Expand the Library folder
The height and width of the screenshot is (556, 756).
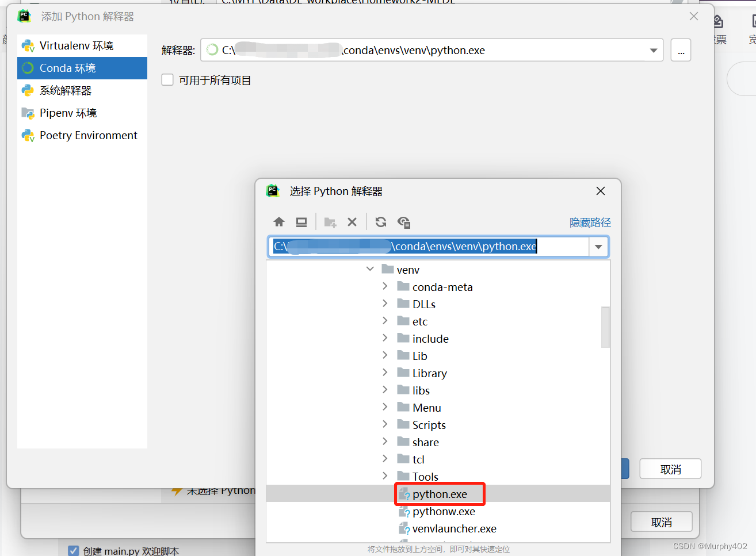385,373
